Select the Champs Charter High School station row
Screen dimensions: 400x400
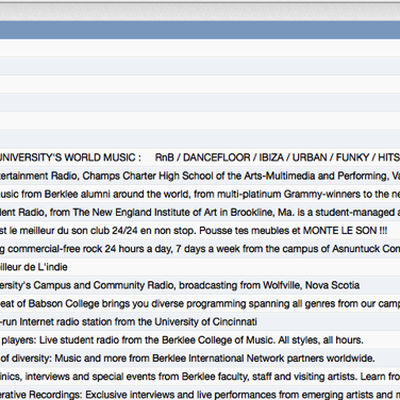click(x=200, y=176)
